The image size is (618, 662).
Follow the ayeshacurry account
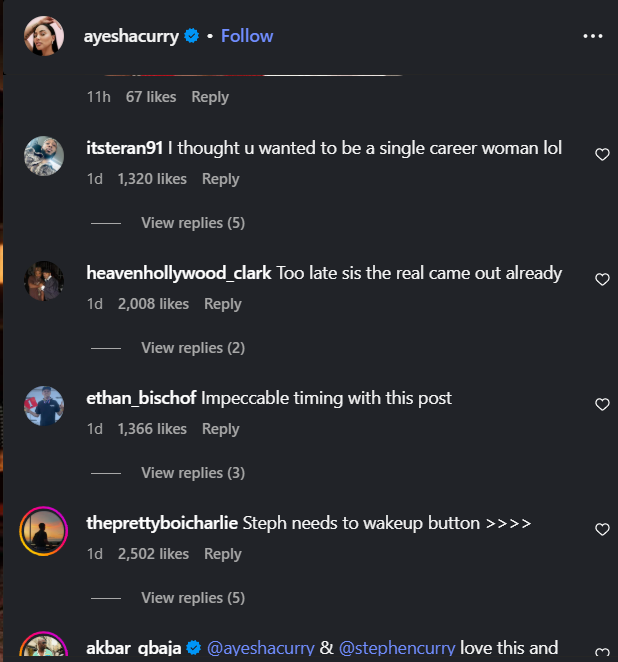point(247,36)
